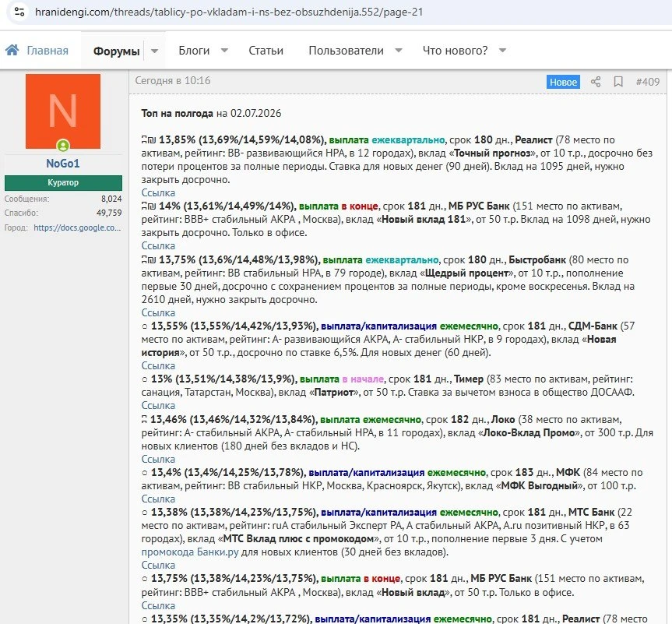The width and height of the screenshot is (672, 624).
Task: Open the Ссылка under МБ РУС Новый вклад
Action: 158,606
